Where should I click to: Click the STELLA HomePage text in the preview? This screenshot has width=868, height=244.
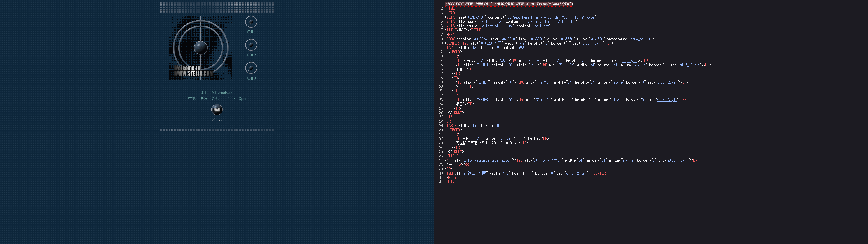pyautogui.click(x=217, y=92)
